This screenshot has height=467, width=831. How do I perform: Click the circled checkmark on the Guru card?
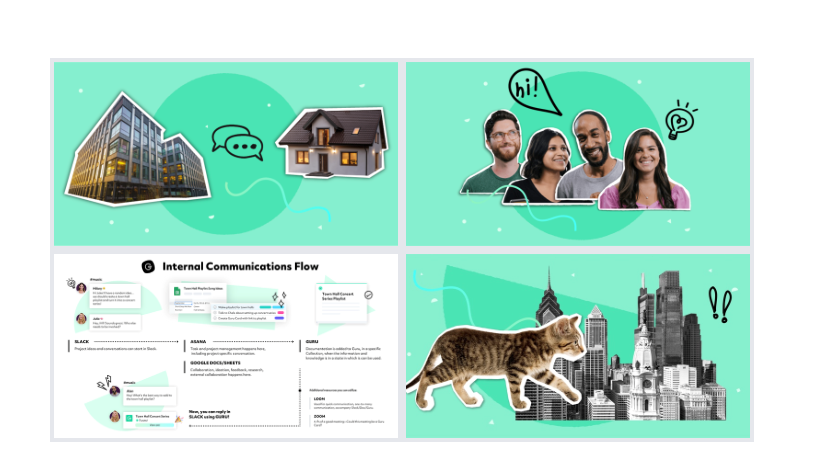click(368, 295)
